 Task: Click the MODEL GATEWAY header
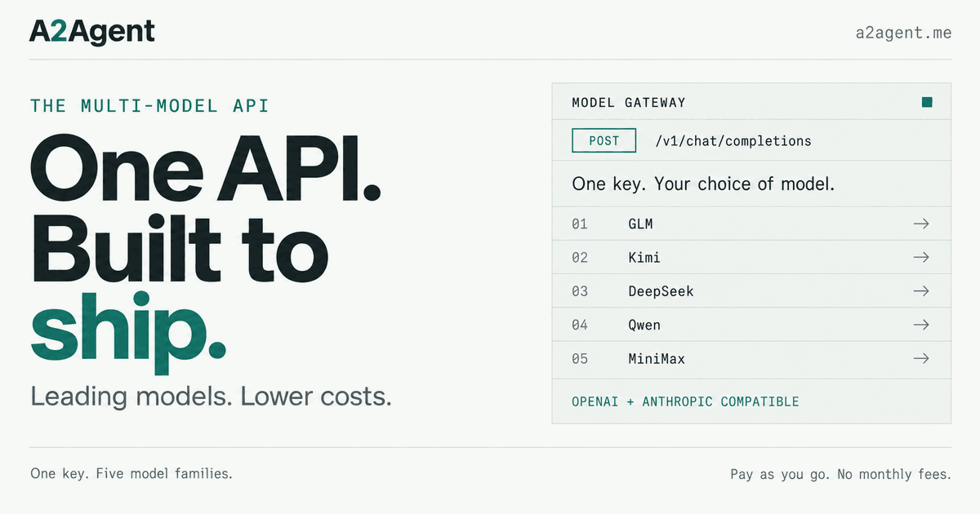coord(629,103)
